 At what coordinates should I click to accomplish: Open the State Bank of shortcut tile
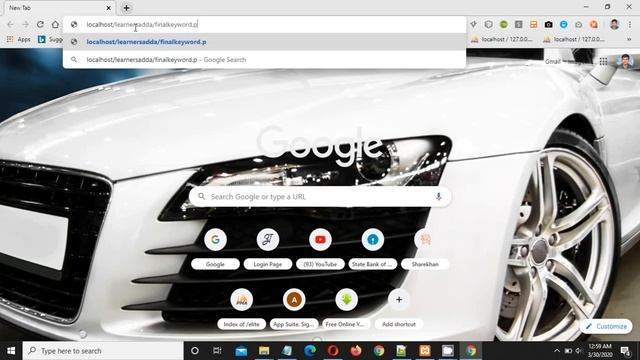(x=372, y=248)
